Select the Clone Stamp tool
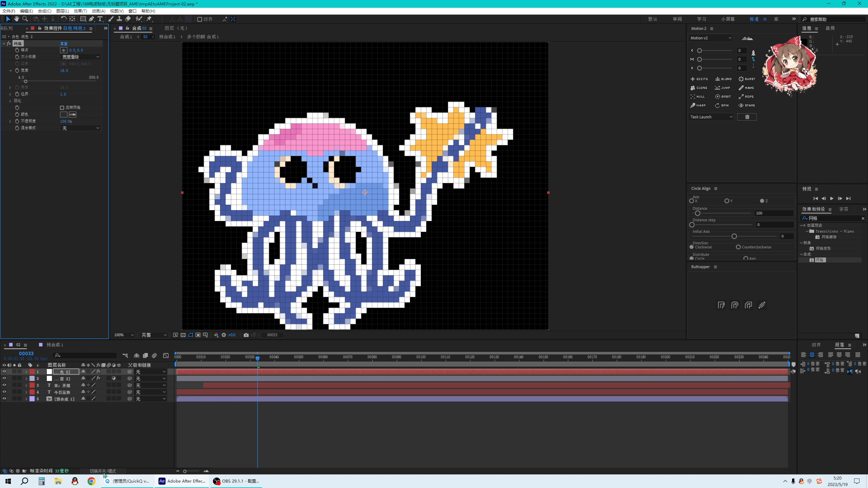 coord(119,19)
